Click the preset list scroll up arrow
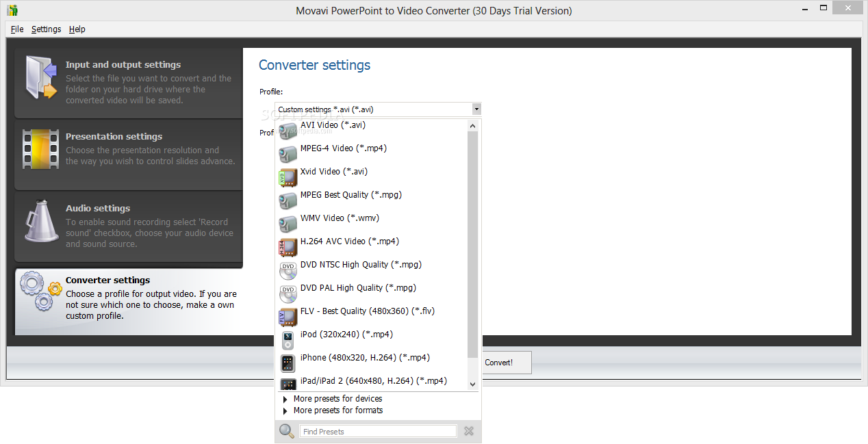 tap(472, 126)
